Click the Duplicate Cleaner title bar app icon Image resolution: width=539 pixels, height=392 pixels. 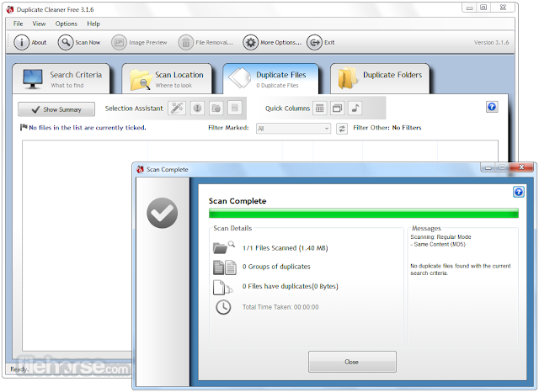(10, 9)
